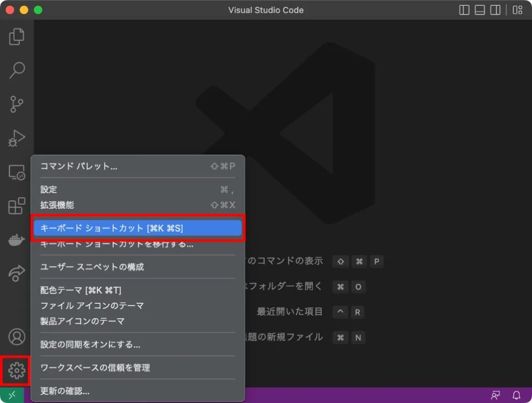532x403 pixels.
Task: Open the Search view icon
Action: 17,70
